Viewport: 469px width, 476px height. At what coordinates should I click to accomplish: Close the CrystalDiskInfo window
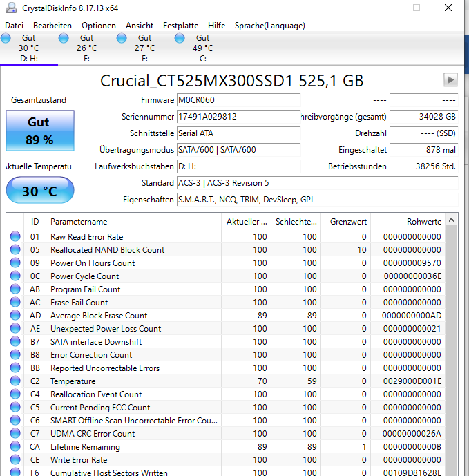(448, 8)
